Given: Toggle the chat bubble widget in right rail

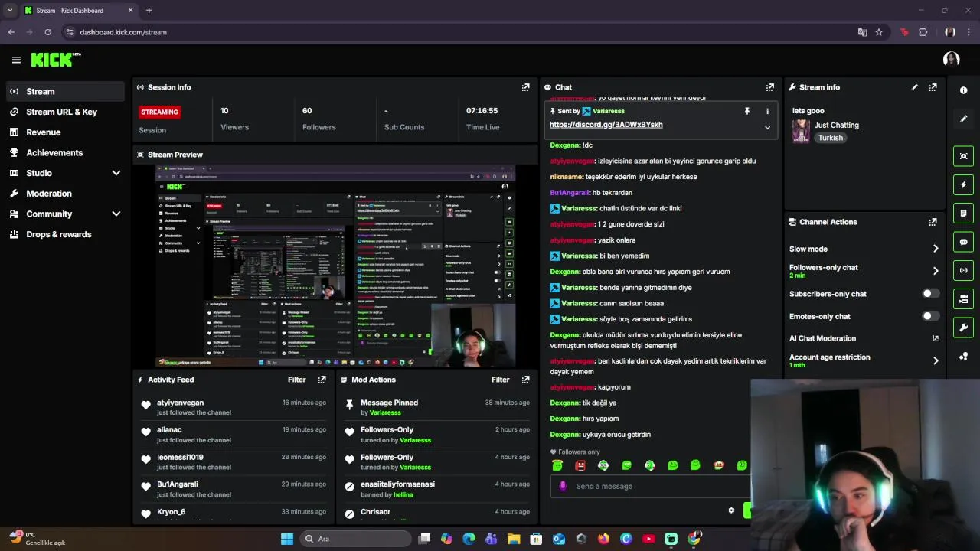Looking at the screenshot, I should (x=963, y=242).
